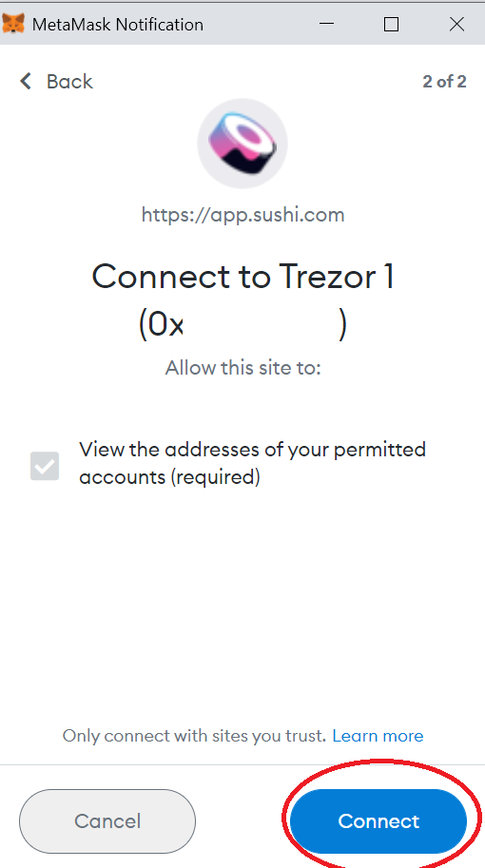
Task: Confirm with the blue Connect button
Action: tap(378, 821)
